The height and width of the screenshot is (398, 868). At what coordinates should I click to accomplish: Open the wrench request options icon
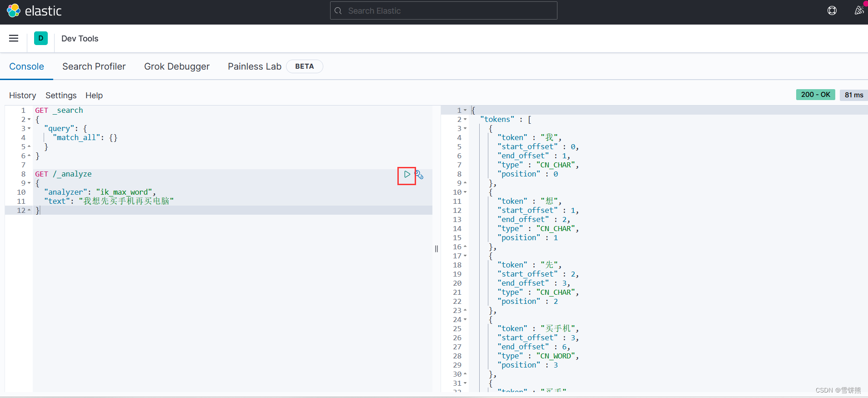tap(419, 175)
